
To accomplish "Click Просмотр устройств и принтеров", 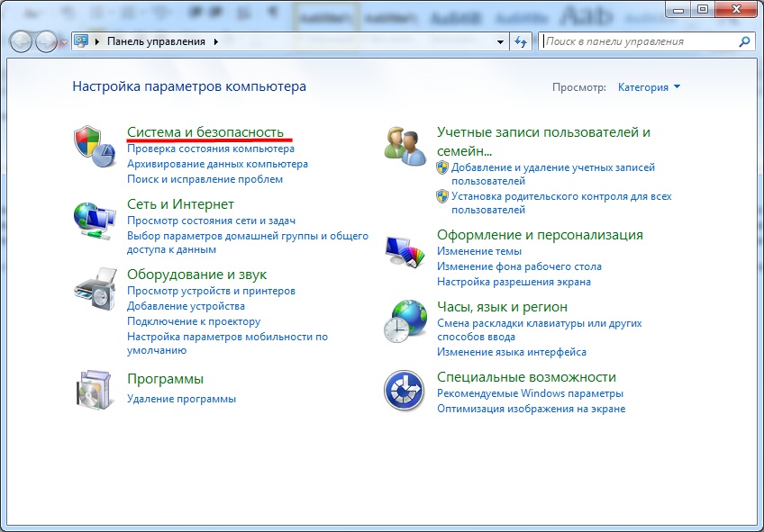I will point(211,291).
